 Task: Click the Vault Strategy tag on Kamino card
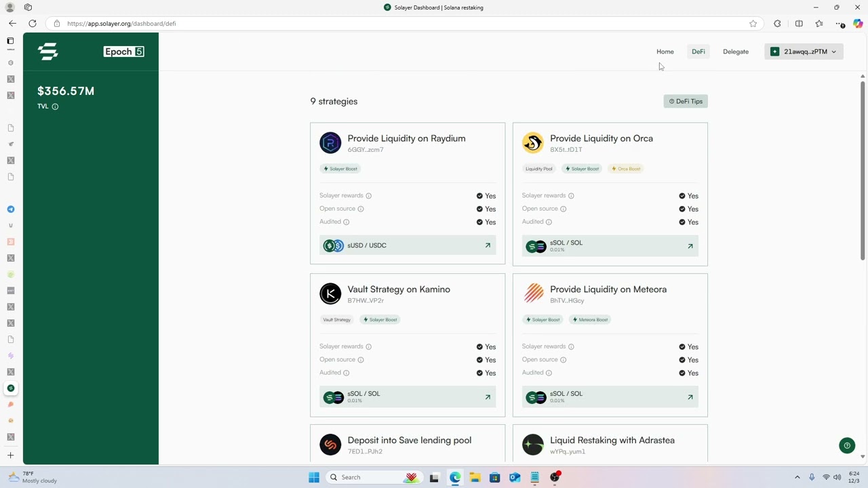pyautogui.click(x=337, y=320)
